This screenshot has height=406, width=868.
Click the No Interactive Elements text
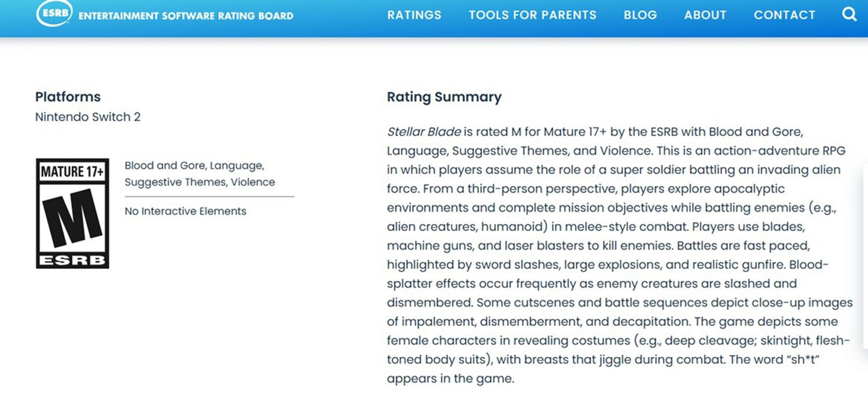185,211
